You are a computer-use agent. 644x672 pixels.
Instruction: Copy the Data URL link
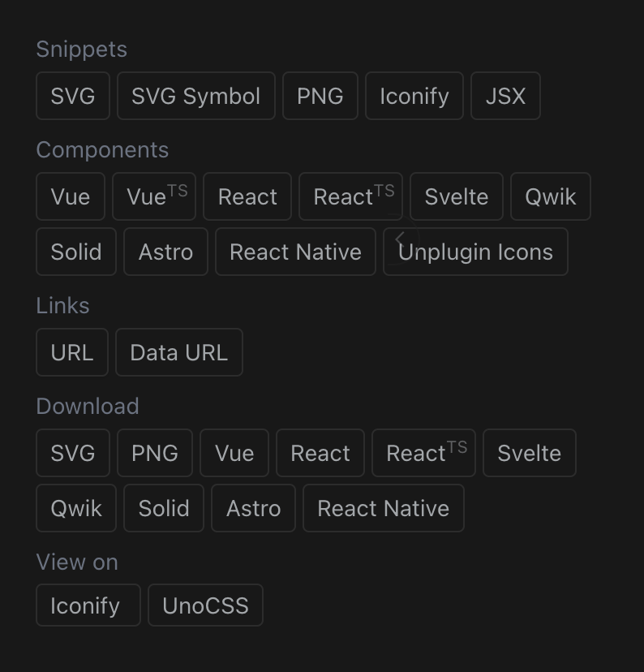179,352
